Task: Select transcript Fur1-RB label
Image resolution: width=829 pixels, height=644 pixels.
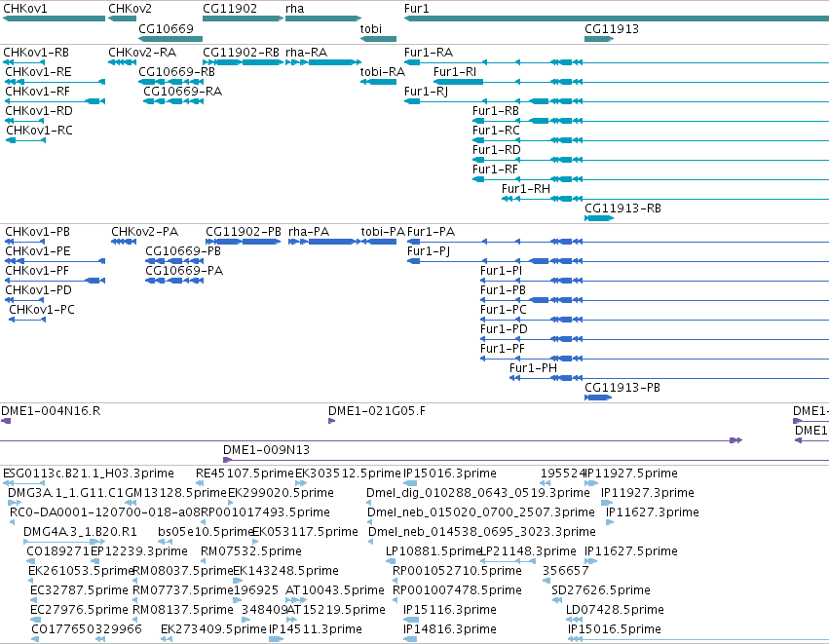Action: click(496, 111)
